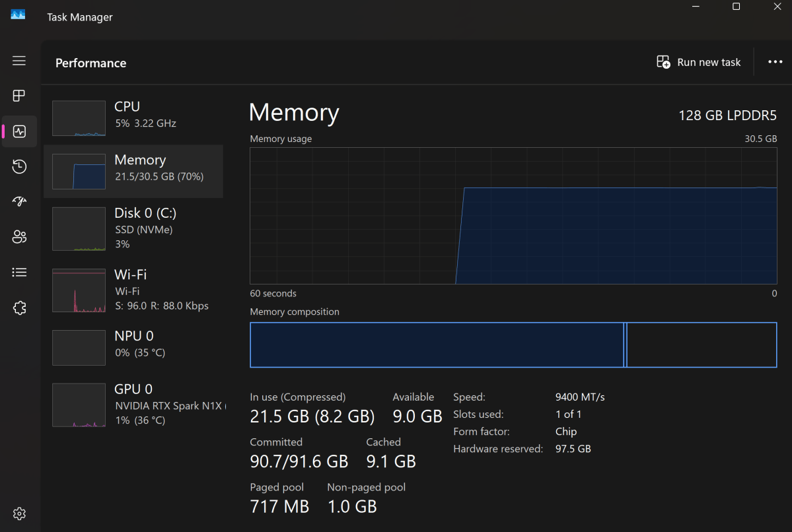
Task: Click the Wi-Fi mini graph thumbnail
Action: pyautogui.click(x=79, y=290)
